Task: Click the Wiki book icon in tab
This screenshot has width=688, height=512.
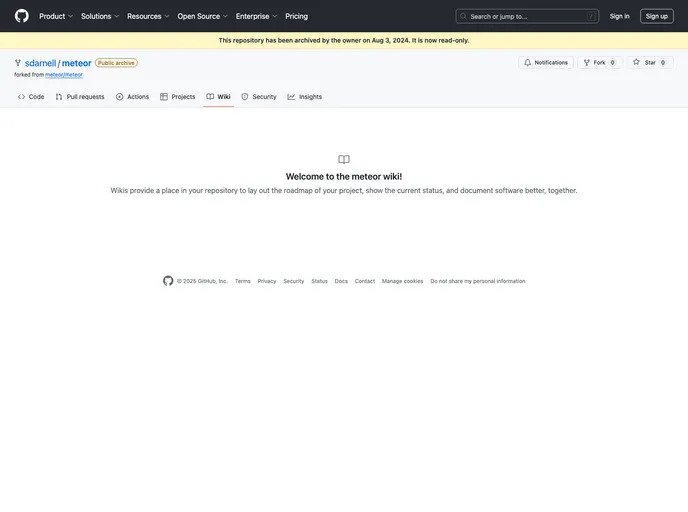Action: click(210, 97)
